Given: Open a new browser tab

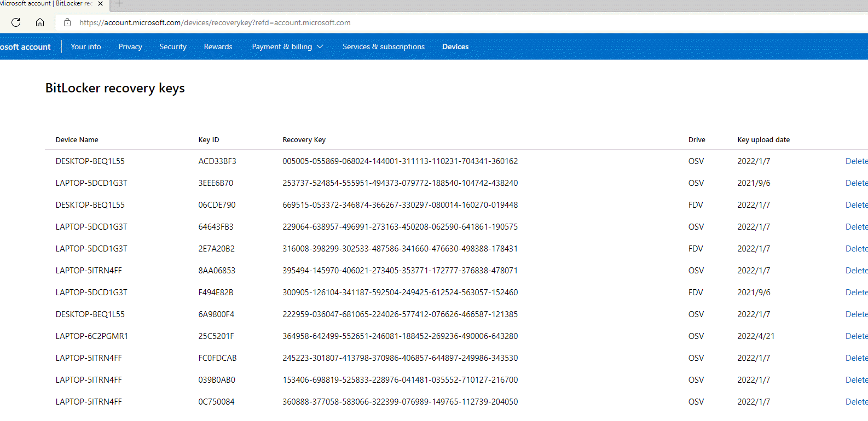Looking at the screenshot, I should (x=119, y=4).
